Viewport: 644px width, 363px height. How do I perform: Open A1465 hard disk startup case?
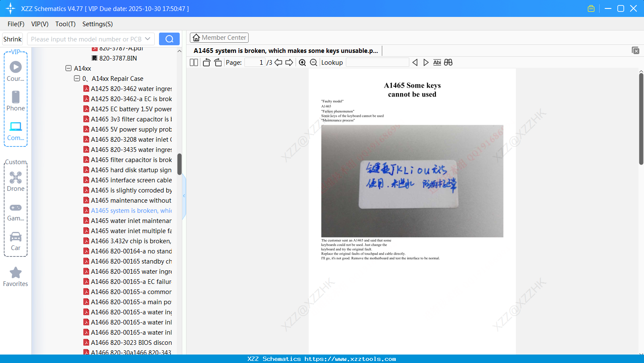[x=128, y=170]
